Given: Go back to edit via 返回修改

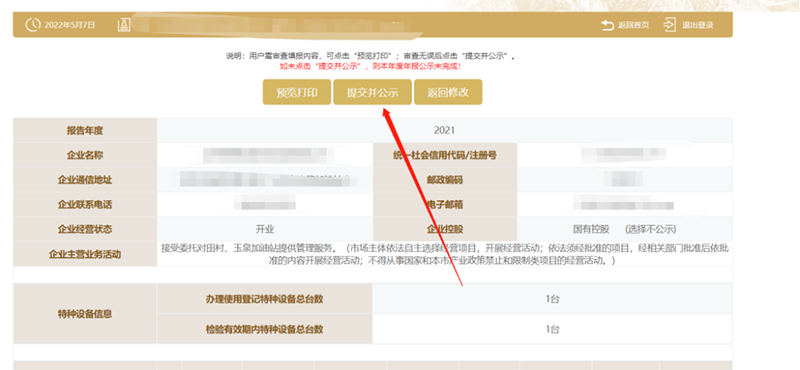Looking at the screenshot, I should 448,92.
